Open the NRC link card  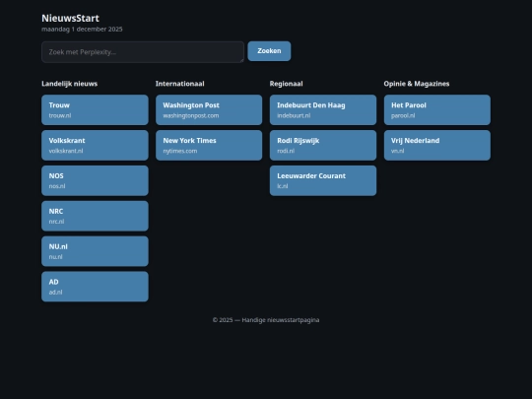tap(95, 216)
